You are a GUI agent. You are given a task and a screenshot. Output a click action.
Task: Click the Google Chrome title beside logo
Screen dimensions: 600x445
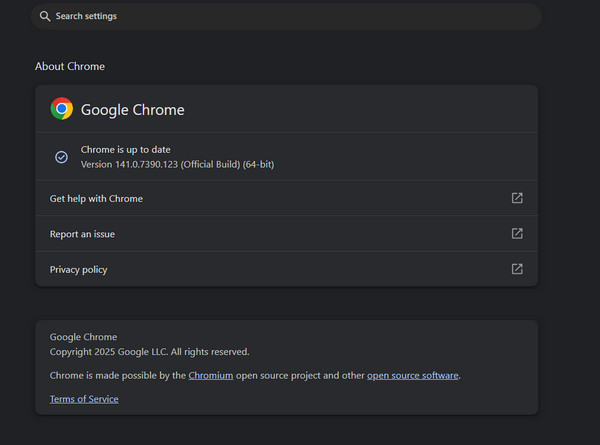coord(132,110)
